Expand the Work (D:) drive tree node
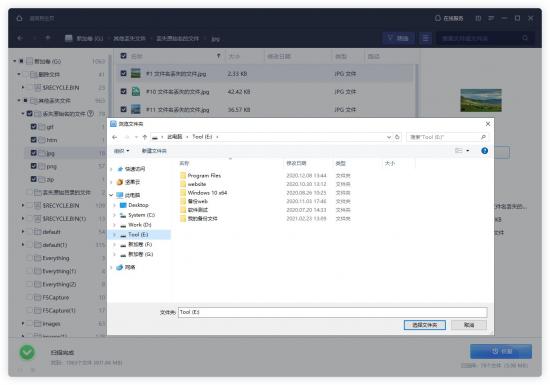 point(115,225)
